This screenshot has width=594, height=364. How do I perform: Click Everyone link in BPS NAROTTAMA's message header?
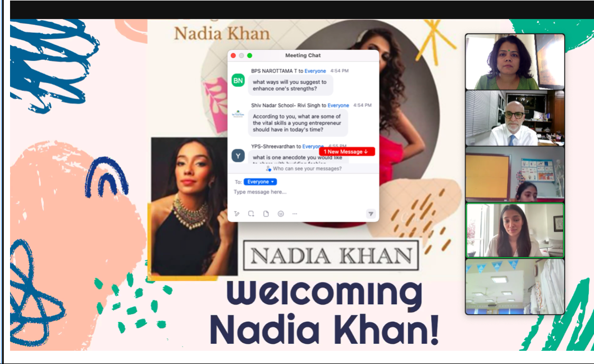click(315, 71)
